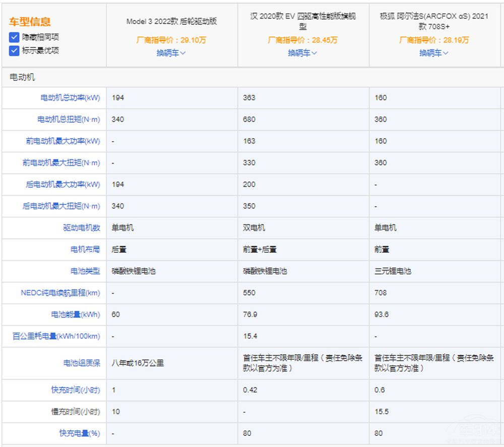Click the 百公里耗电量 row label
Screen dimensions: 504x447
[x=56, y=337]
